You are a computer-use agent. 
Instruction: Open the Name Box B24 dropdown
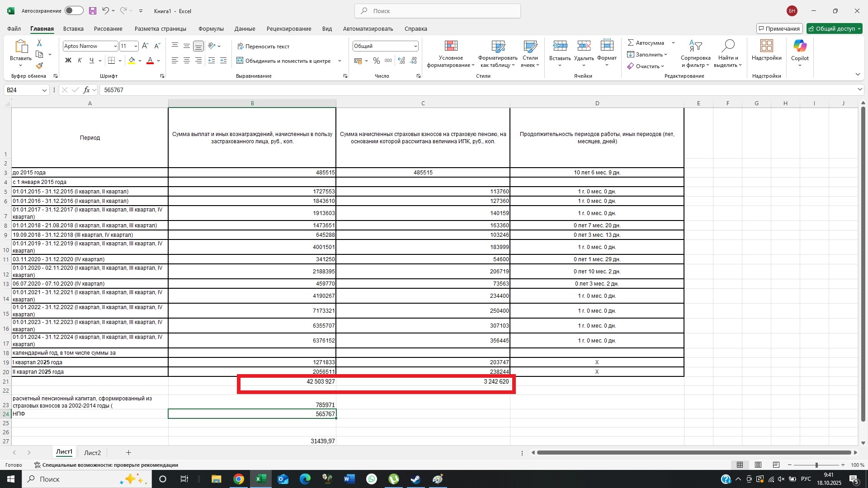point(44,90)
